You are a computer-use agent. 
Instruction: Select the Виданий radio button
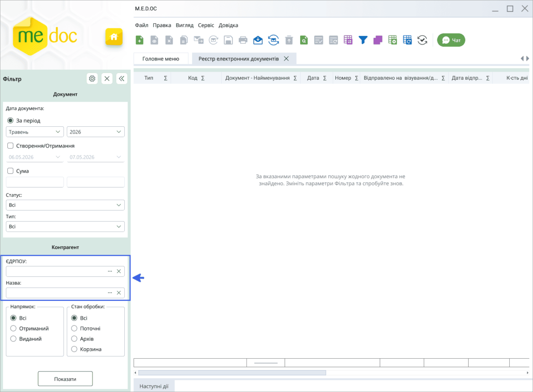click(13, 339)
